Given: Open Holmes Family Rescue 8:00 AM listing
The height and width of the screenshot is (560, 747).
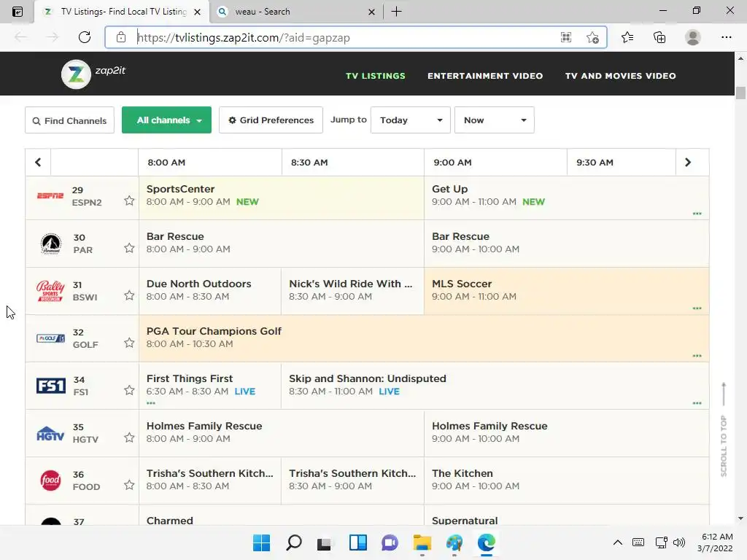Looking at the screenshot, I should pos(281,433).
